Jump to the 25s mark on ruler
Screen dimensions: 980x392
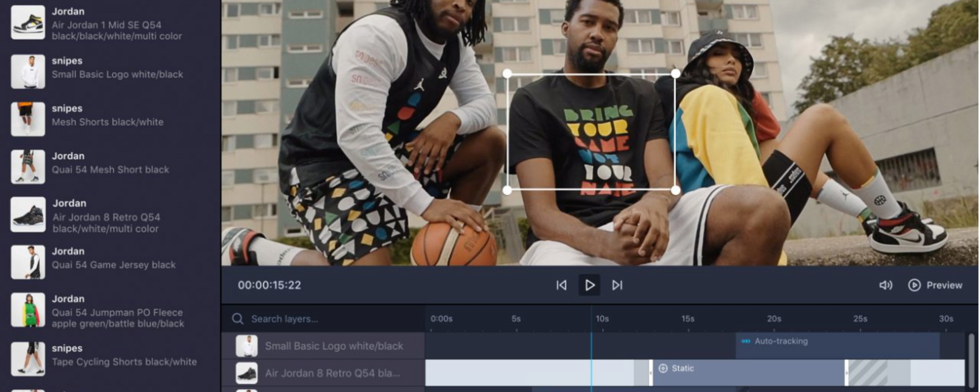click(861, 319)
